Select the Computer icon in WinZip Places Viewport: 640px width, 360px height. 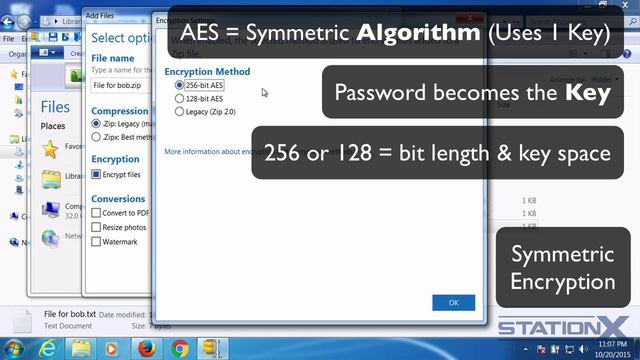tap(51, 210)
